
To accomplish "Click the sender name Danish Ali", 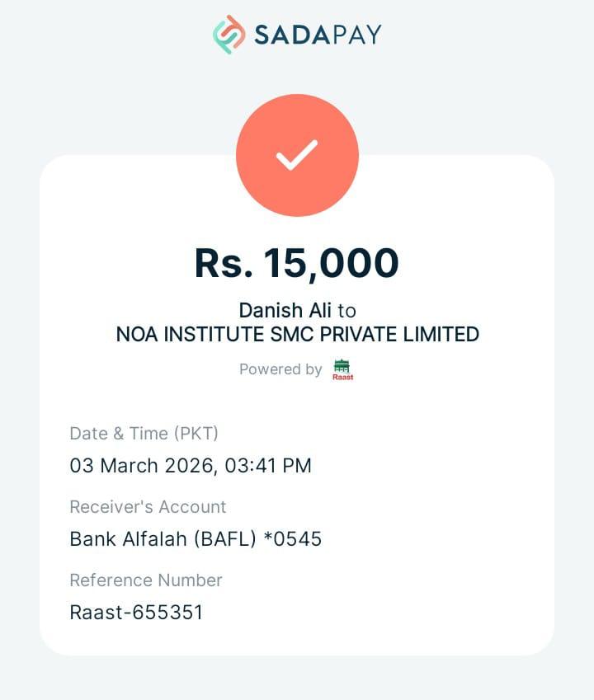I will coord(285,310).
